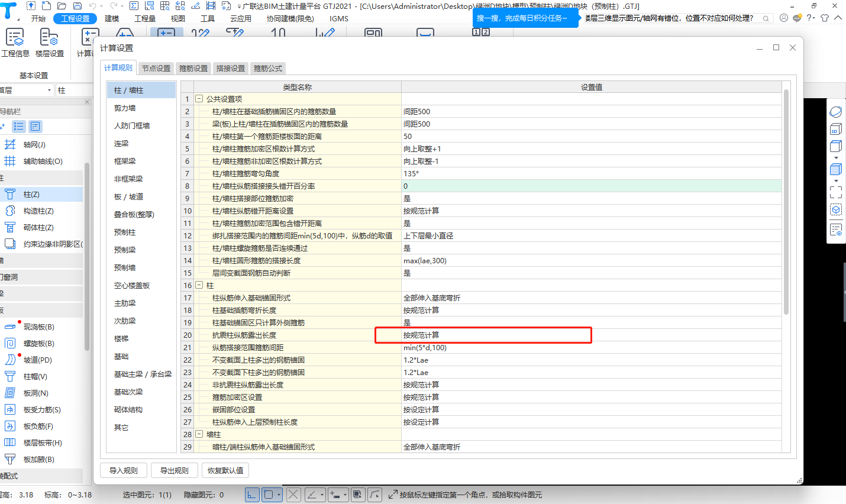Click the 向上取整+1 value in row 5

tap(592, 148)
